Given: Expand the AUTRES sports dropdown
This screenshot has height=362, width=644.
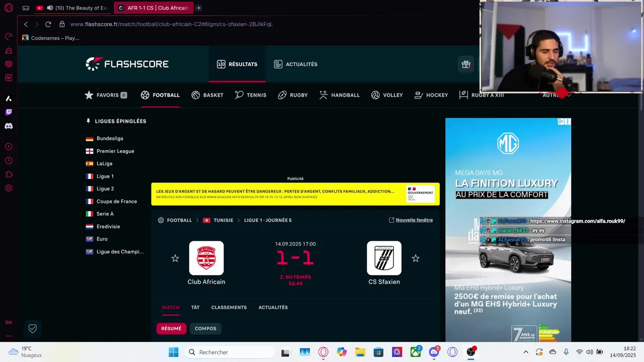Looking at the screenshot, I should pos(557,95).
